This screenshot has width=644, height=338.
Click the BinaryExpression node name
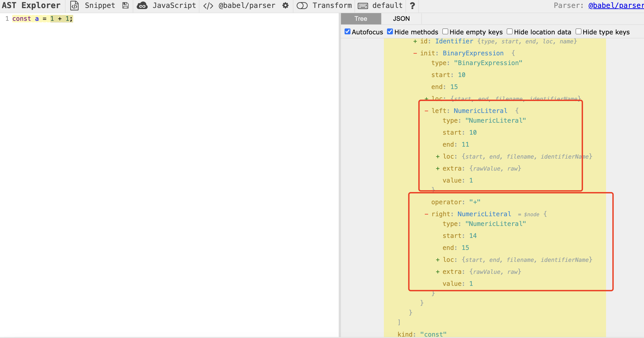[x=473, y=53]
